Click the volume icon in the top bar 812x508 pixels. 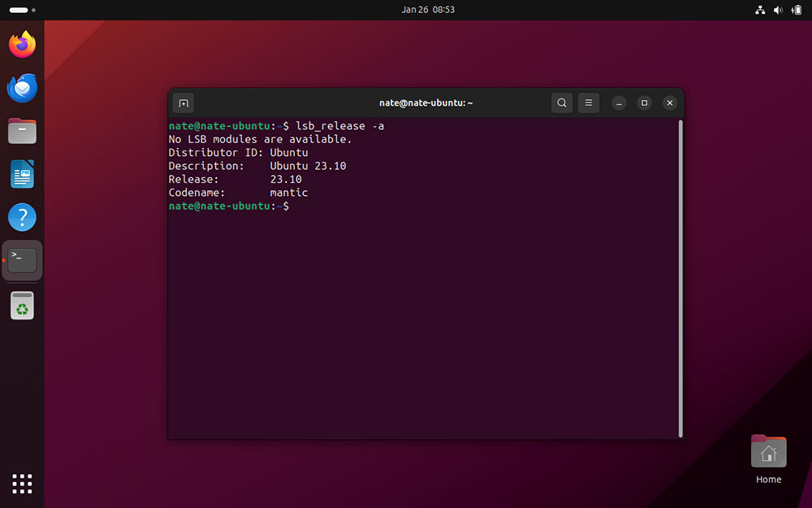pyautogui.click(x=778, y=10)
